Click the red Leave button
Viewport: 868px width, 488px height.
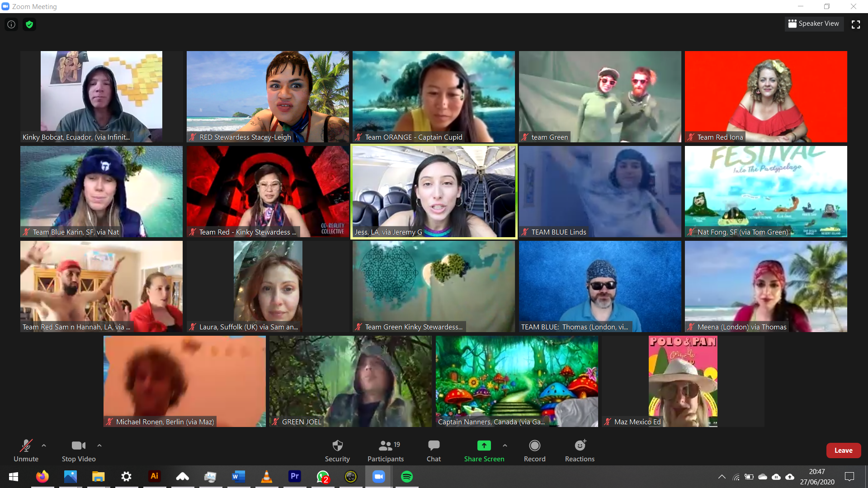843,450
